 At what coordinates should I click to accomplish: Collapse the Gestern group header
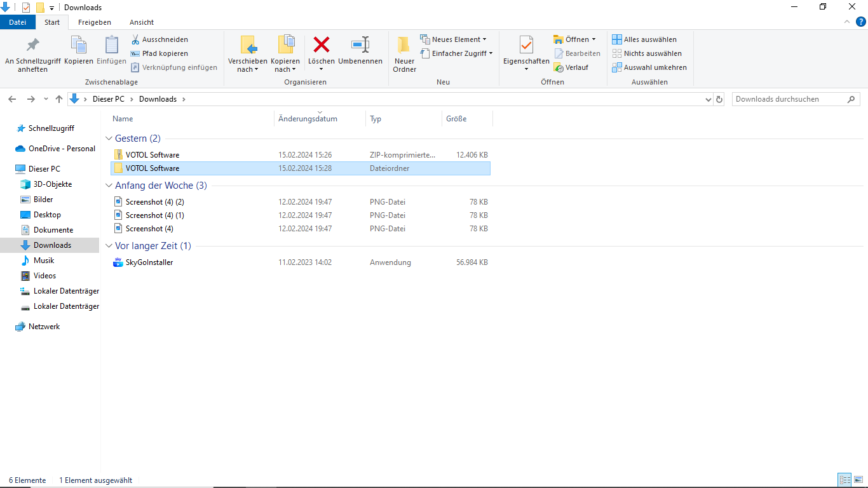click(108, 139)
